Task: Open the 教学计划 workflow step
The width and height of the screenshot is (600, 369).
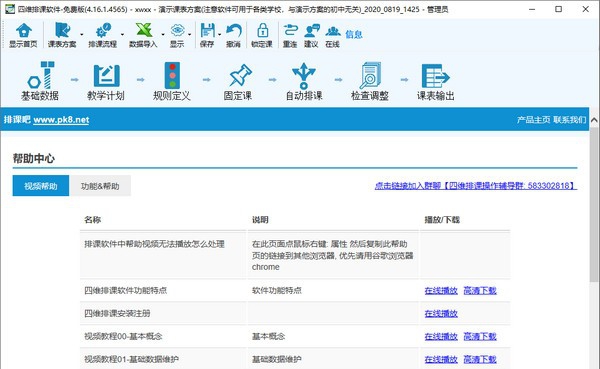Action: 106,82
